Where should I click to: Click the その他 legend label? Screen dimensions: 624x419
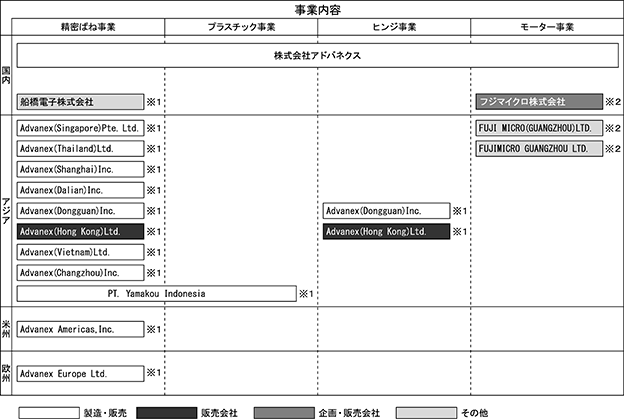click(474, 413)
